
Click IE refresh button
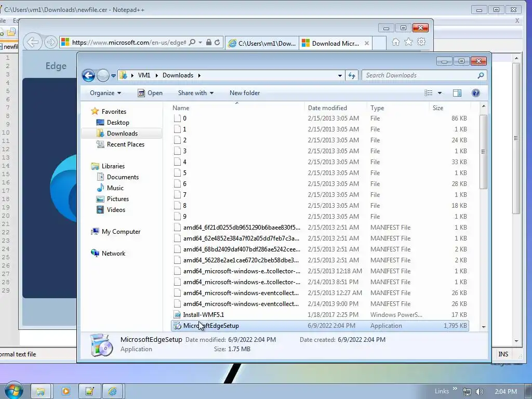[217, 42]
